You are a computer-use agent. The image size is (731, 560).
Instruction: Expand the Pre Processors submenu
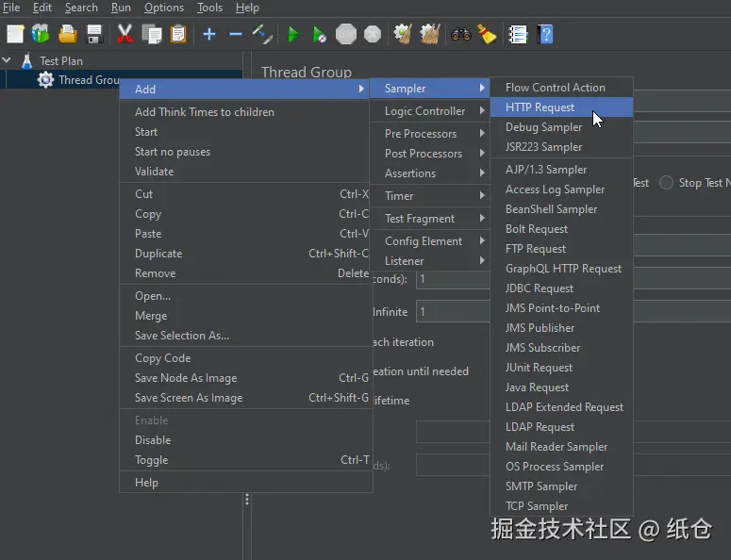click(x=429, y=134)
